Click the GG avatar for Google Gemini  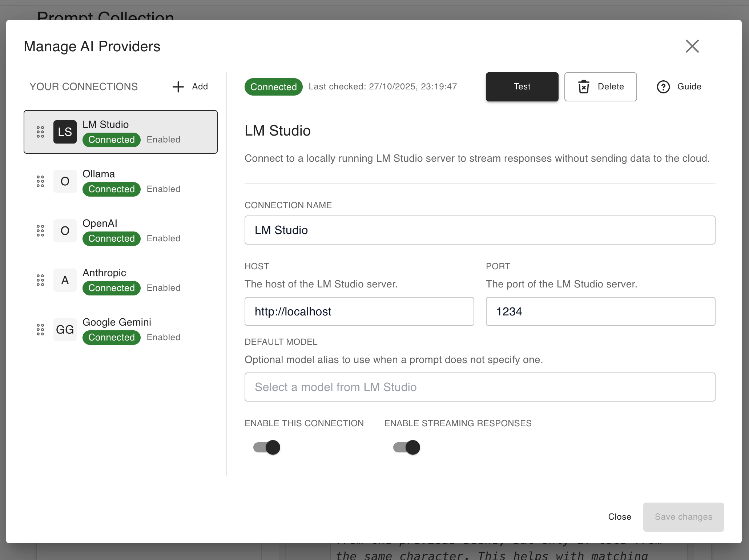pos(65,330)
